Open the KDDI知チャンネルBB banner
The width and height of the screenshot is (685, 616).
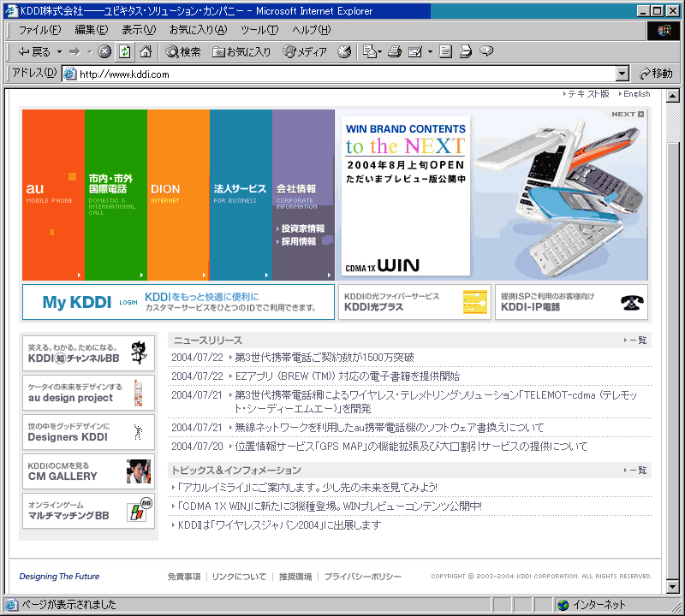click(89, 353)
